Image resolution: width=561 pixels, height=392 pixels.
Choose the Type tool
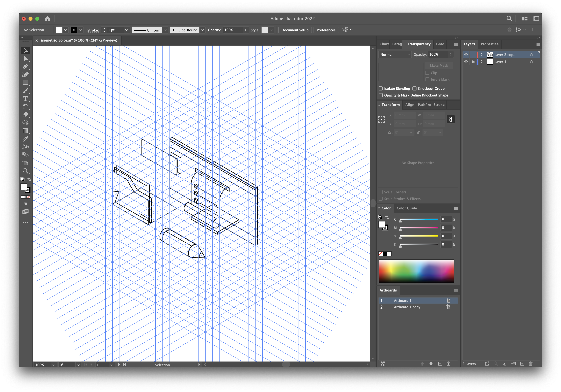pos(25,99)
